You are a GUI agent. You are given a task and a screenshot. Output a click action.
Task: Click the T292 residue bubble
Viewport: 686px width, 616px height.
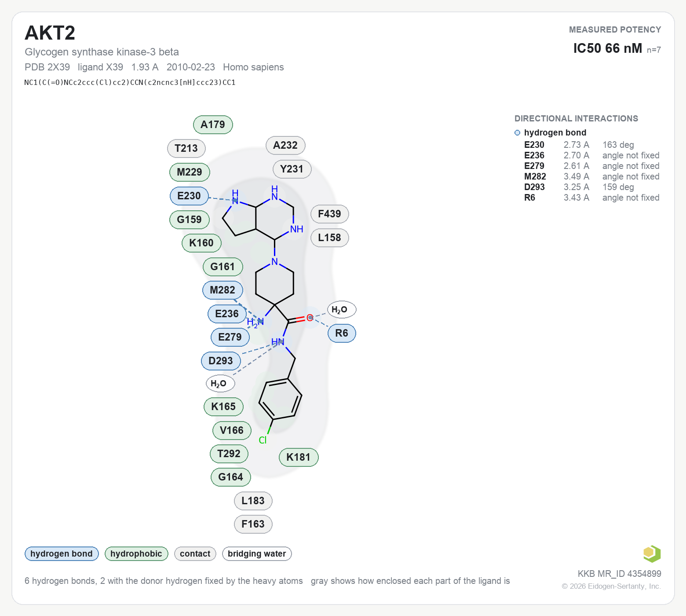pyautogui.click(x=229, y=454)
